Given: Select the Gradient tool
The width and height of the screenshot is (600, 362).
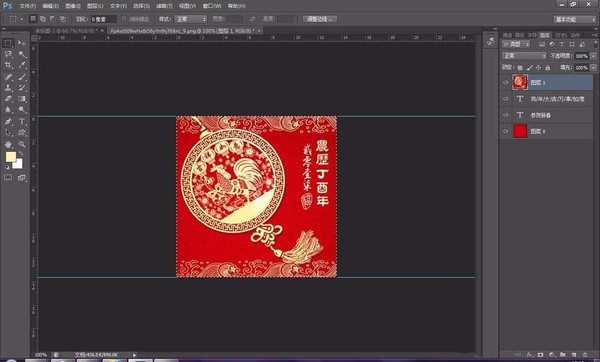Looking at the screenshot, I should (x=22, y=99).
